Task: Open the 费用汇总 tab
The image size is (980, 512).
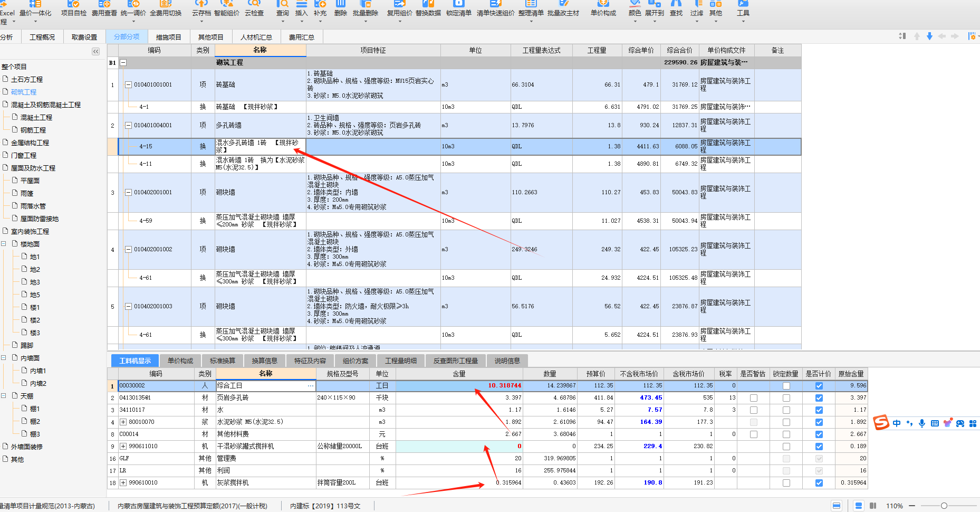Action: 302,37
